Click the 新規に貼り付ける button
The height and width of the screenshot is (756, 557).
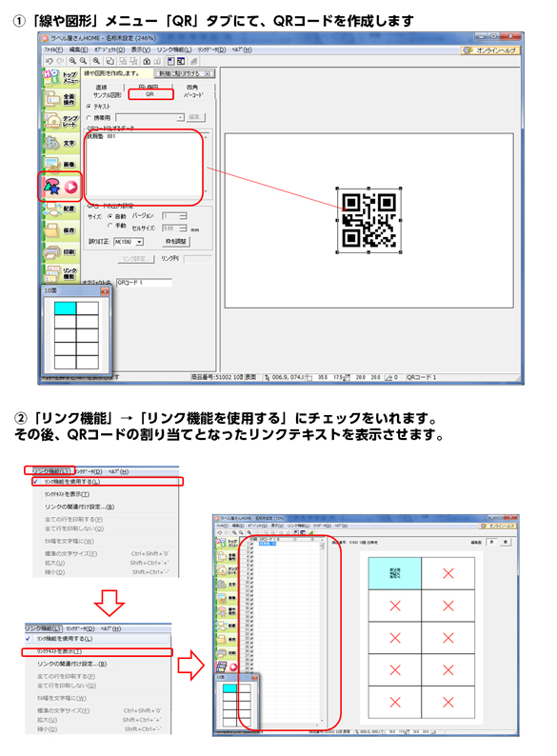(184, 73)
